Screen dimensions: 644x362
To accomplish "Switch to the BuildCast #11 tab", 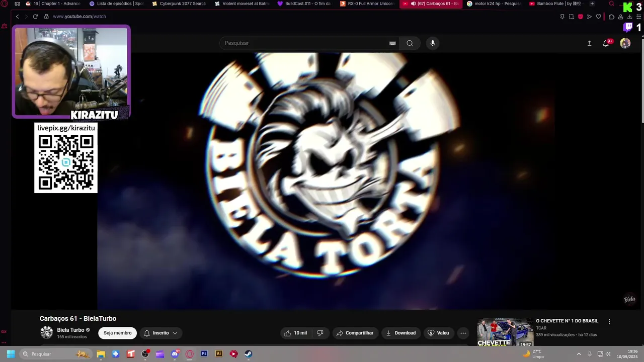I will pos(304,4).
